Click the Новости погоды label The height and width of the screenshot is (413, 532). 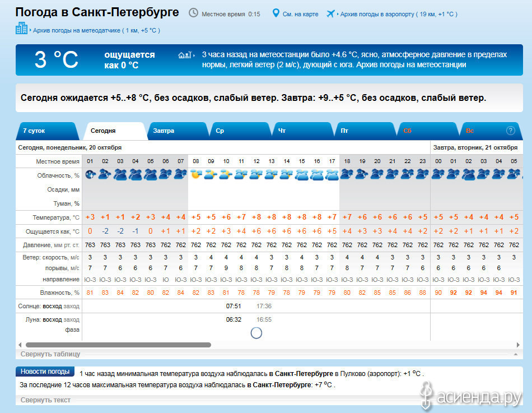coord(45,372)
